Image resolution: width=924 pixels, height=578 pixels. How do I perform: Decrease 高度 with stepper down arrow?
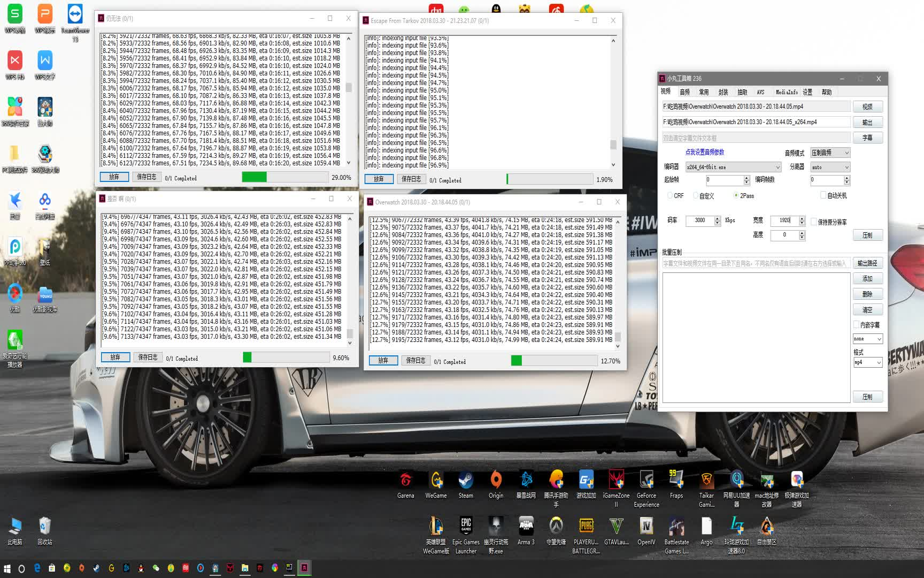coord(802,238)
